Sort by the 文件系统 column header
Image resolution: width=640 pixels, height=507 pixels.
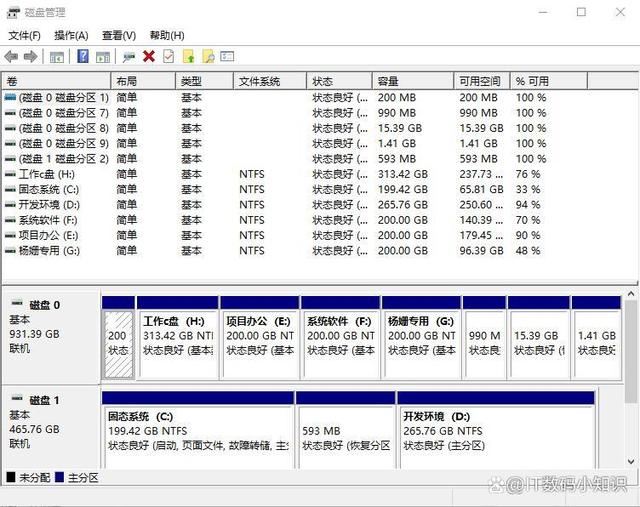coord(270,81)
